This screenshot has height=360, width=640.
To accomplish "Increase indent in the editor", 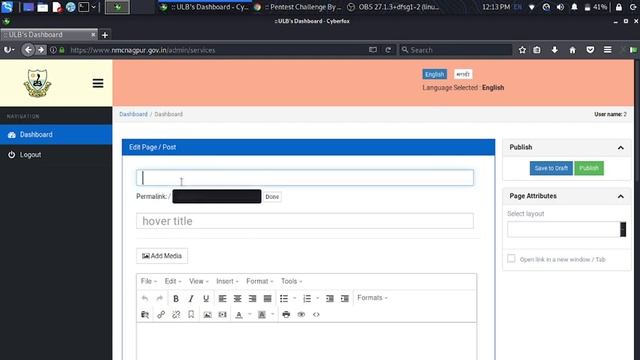I will click(345, 298).
